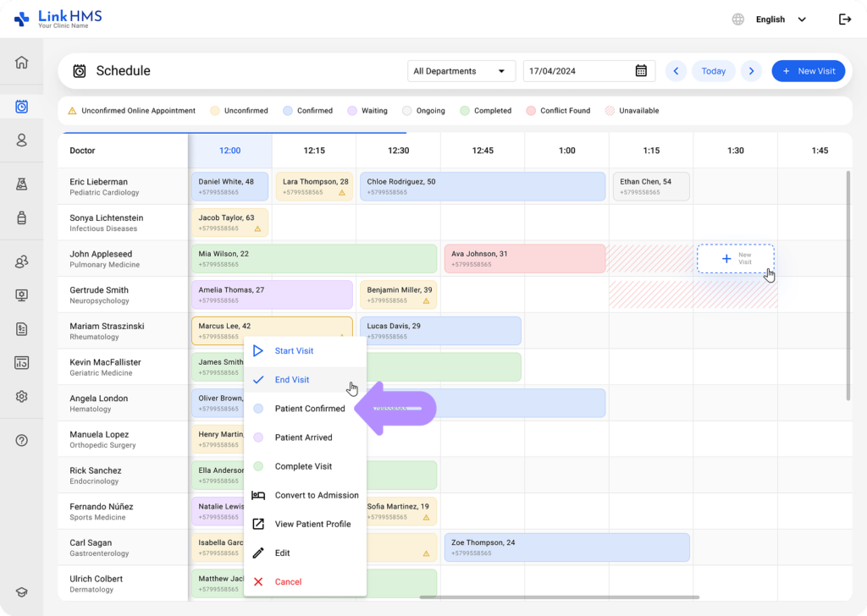Open the group of users icon in the sidebar

click(x=21, y=261)
